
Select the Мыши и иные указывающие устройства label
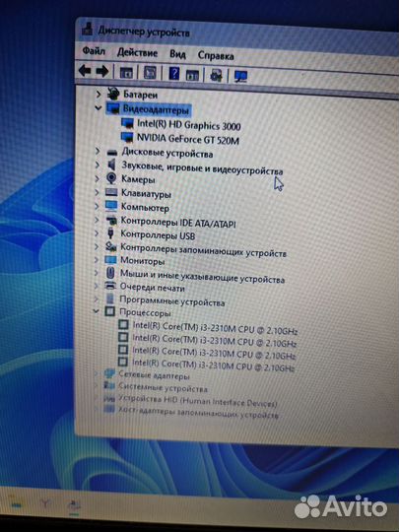tap(202, 277)
